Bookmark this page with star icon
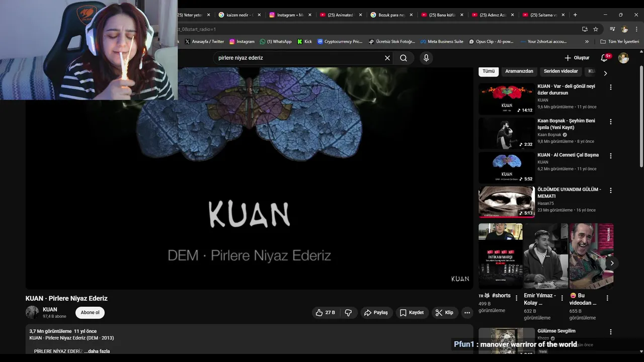 [x=596, y=29]
